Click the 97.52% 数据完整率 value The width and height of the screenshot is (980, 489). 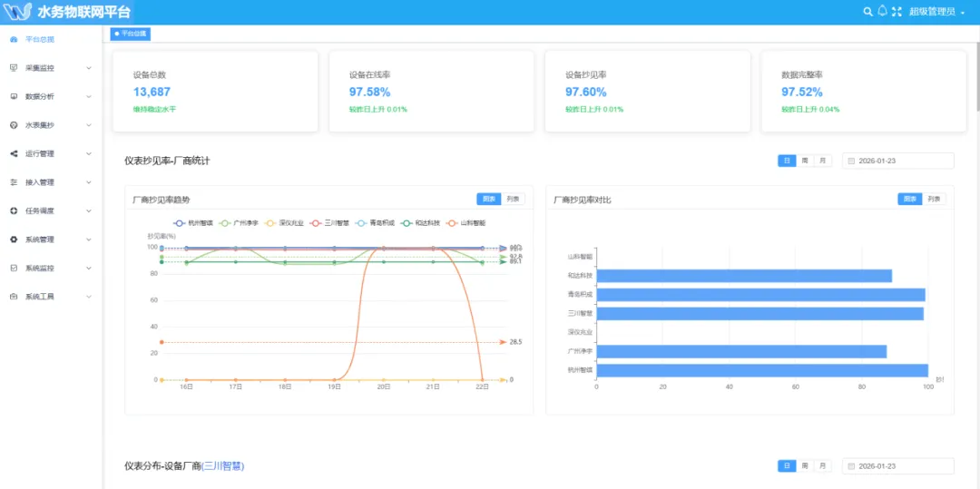802,93
